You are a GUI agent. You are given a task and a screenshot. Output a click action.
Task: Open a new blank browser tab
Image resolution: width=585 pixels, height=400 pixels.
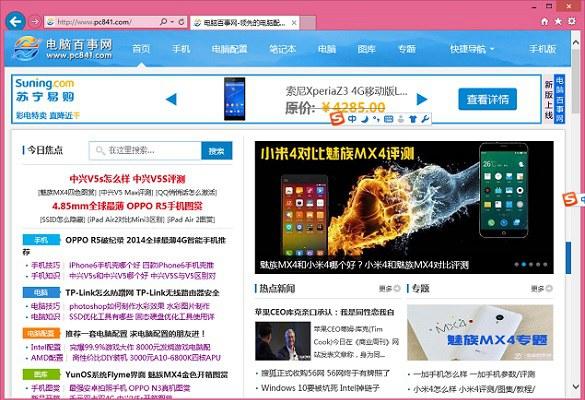click(x=308, y=23)
